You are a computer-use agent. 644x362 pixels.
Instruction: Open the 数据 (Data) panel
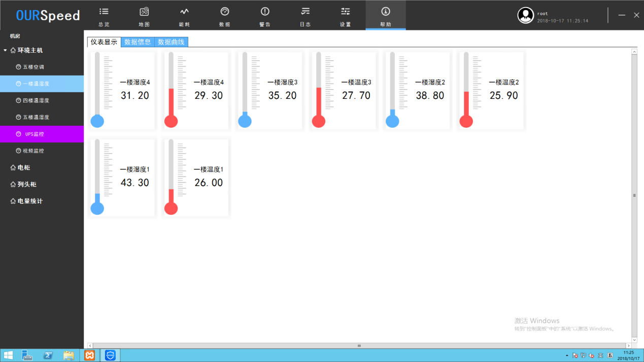click(x=224, y=15)
